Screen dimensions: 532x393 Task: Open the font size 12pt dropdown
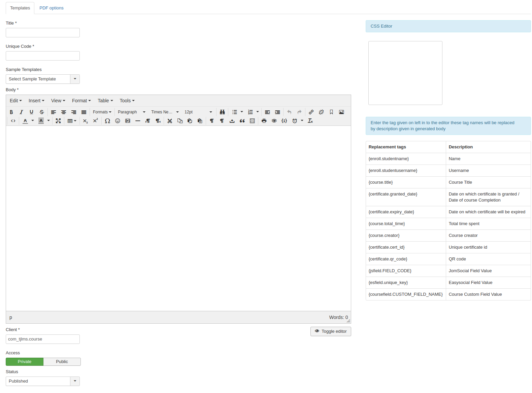coord(198,112)
